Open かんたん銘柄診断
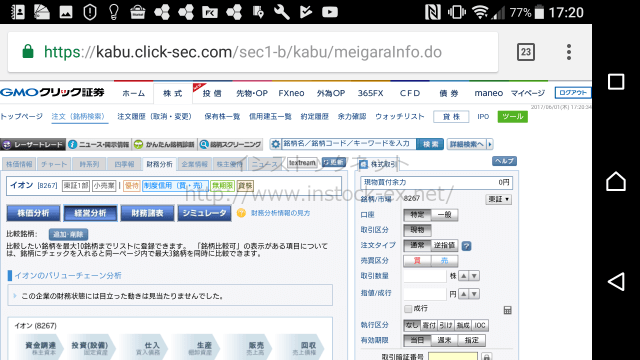640x360 pixels. tap(164, 144)
